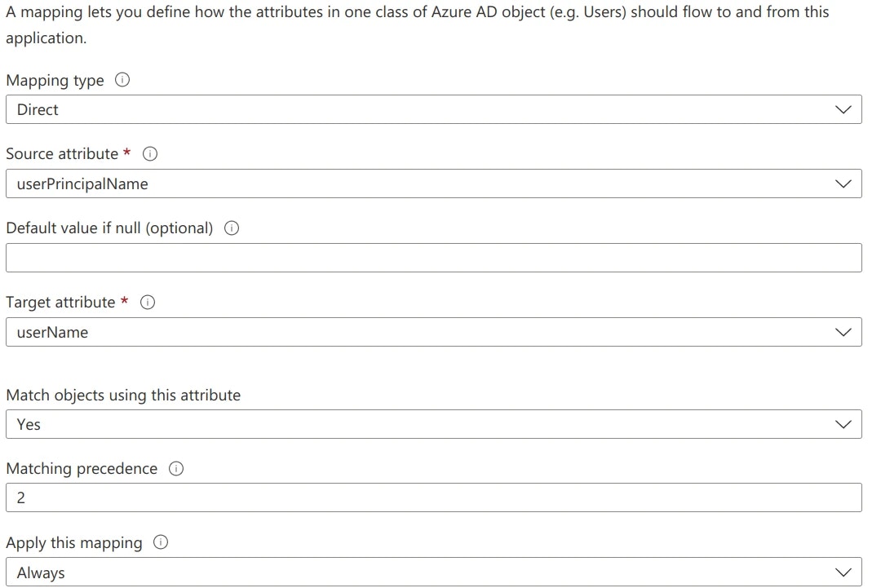
Task: Click info icon for Default value if null
Action: click(232, 228)
